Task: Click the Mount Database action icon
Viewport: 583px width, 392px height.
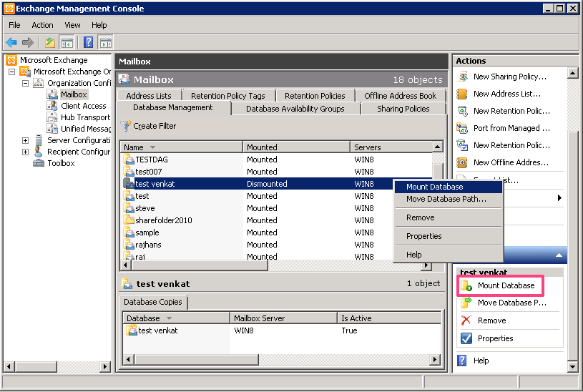Action: [x=466, y=285]
